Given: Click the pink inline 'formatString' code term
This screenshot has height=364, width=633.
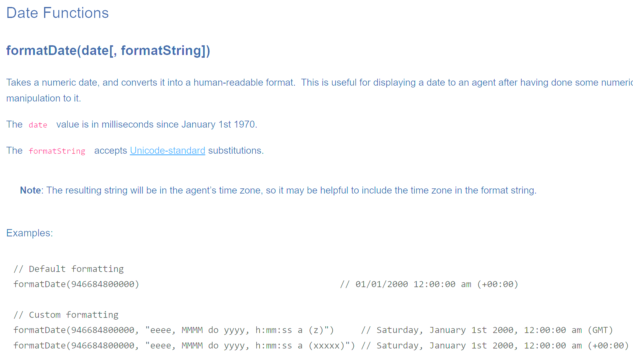Looking at the screenshot, I should [x=57, y=151].
